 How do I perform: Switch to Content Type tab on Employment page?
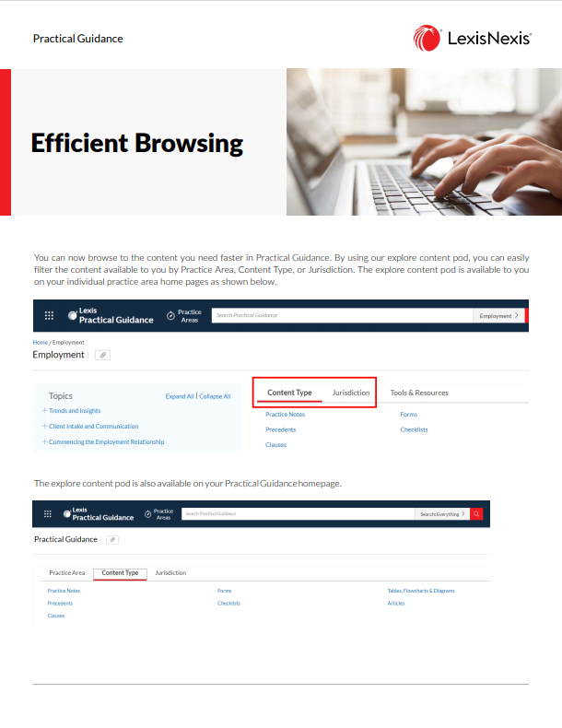(x=289, y=393)
